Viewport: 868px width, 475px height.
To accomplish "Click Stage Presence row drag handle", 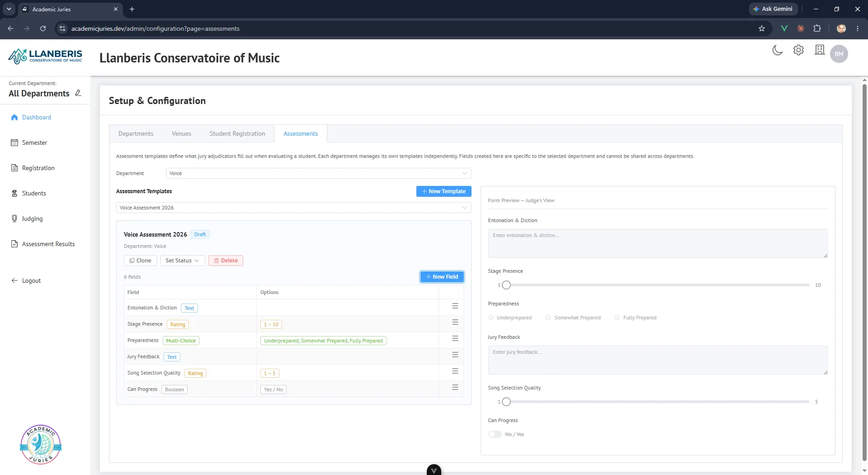I will coord(455,323).
